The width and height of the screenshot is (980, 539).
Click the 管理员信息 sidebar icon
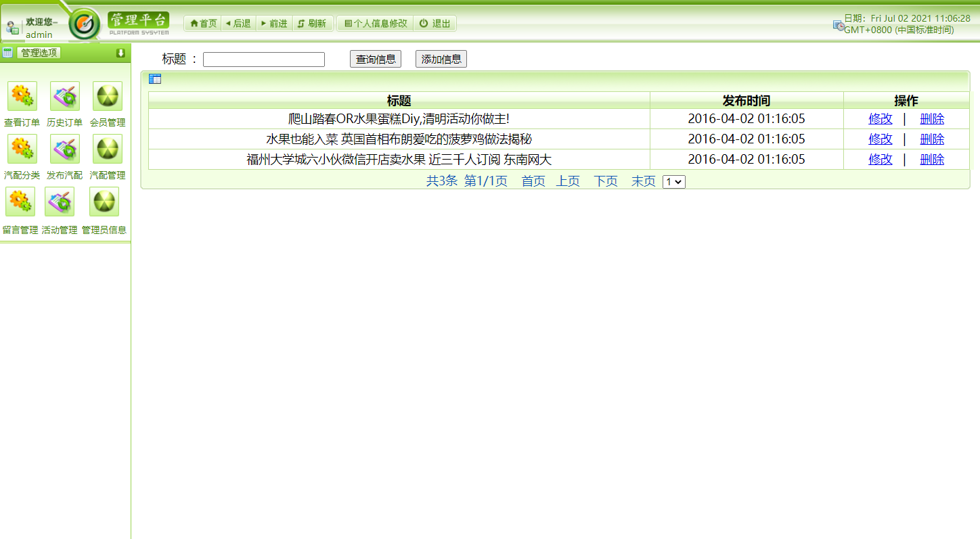104,202
